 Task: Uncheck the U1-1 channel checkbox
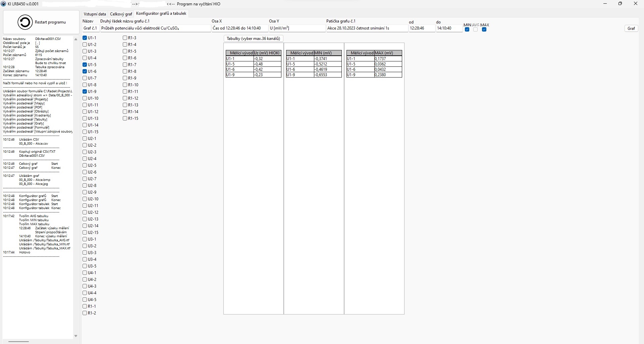tap(85, 38)
